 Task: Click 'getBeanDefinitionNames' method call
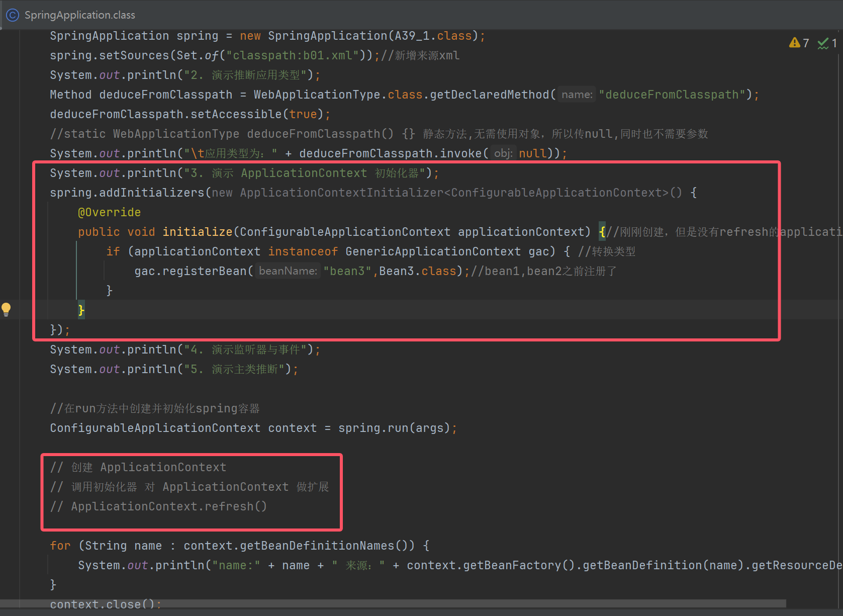click(x=318, y=546)
